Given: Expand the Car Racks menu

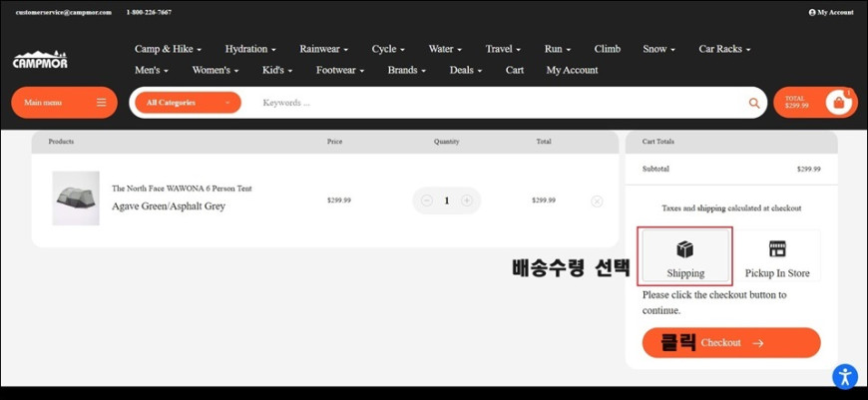Looking at the screenshot, I should coord(724,49).
